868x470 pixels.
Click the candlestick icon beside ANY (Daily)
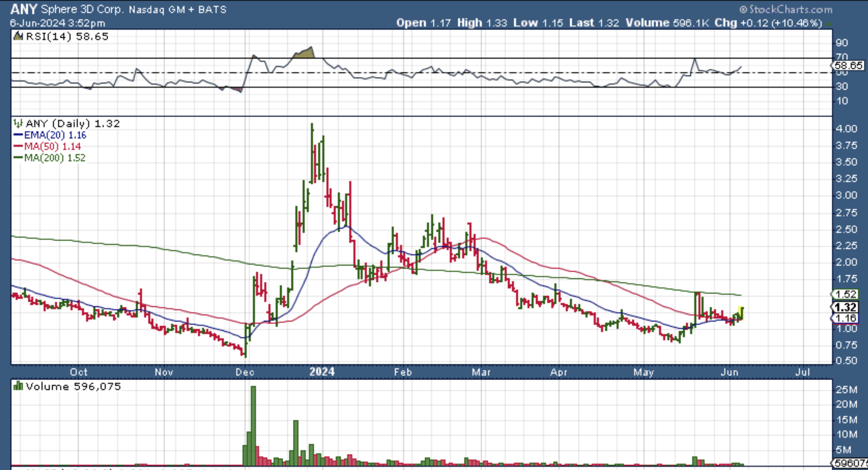[x=18, y=123]
